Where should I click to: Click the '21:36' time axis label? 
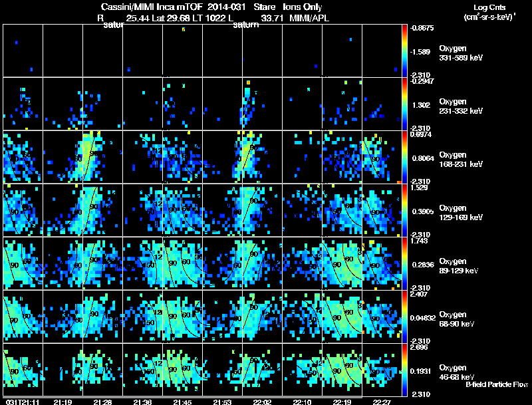tap(142, 402)
